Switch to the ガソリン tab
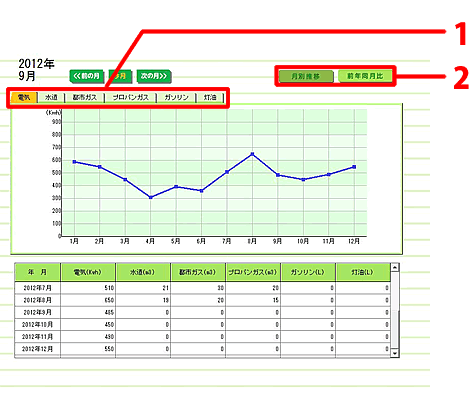Viewport: 470px width, 400px height. 176,97
